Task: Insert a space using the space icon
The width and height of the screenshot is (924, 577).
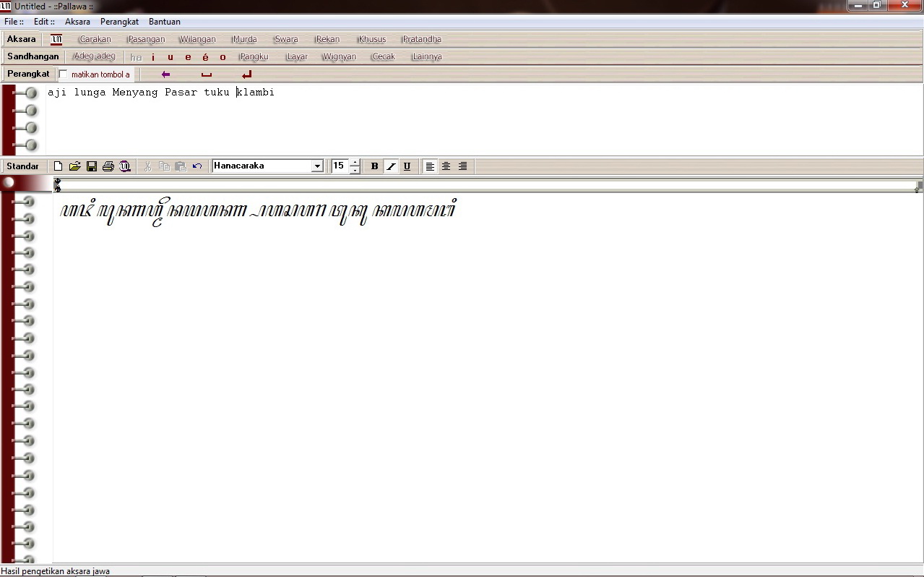Action: 206,73
